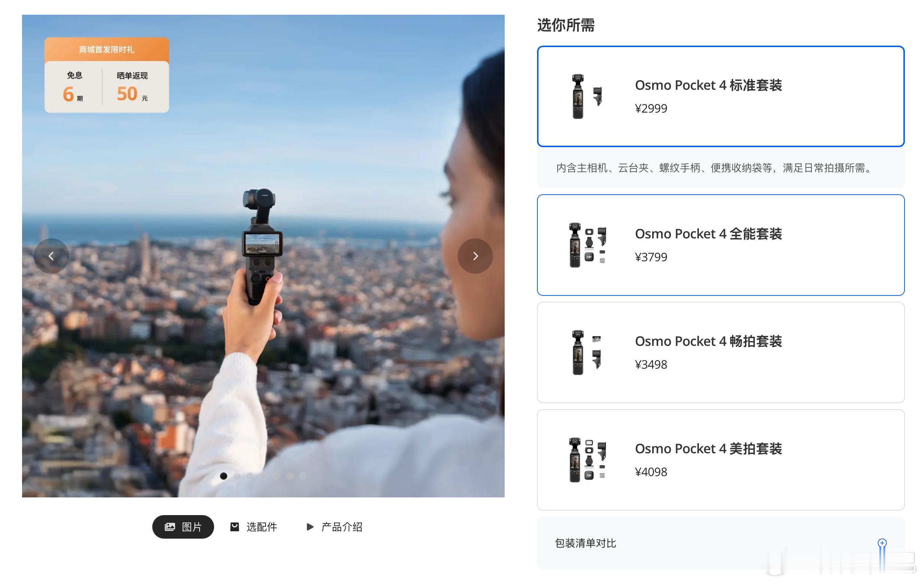
Task: Go to the previous carousel image
Action: coord(51,256)
